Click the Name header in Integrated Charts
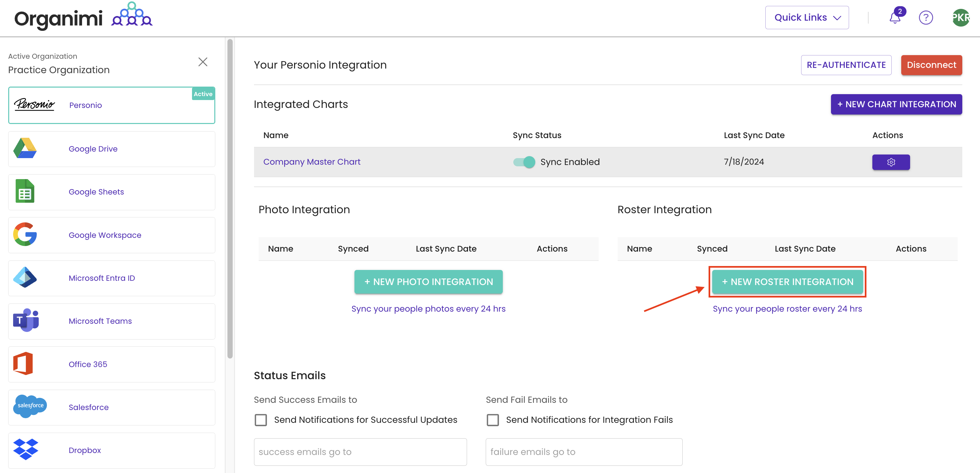Viewport: 980px width, 473px height. 276,135
